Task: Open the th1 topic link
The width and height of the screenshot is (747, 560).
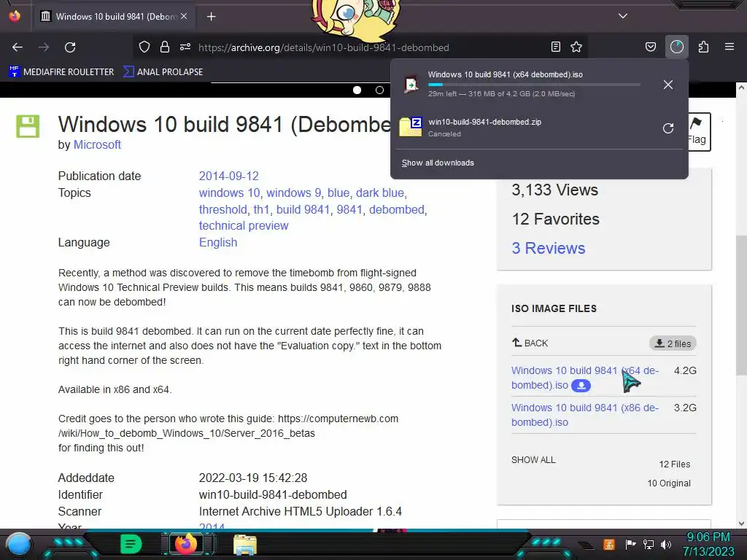Action: (x=261, y=209)
